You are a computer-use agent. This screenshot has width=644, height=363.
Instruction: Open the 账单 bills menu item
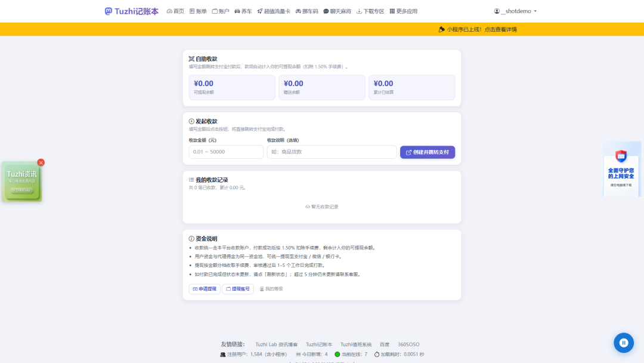pos(198,11)
